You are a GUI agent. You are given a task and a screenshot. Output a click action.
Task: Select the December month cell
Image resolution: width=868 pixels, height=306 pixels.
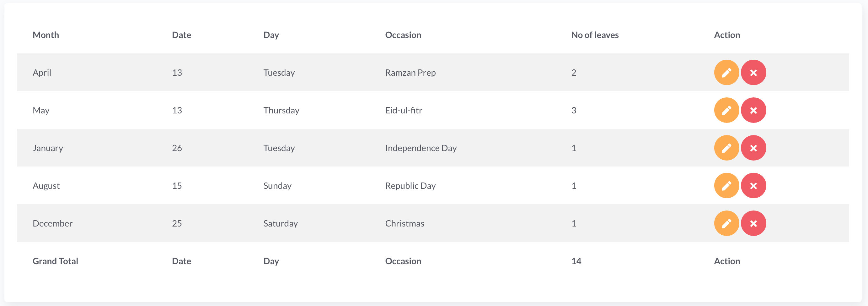[53, 223]
